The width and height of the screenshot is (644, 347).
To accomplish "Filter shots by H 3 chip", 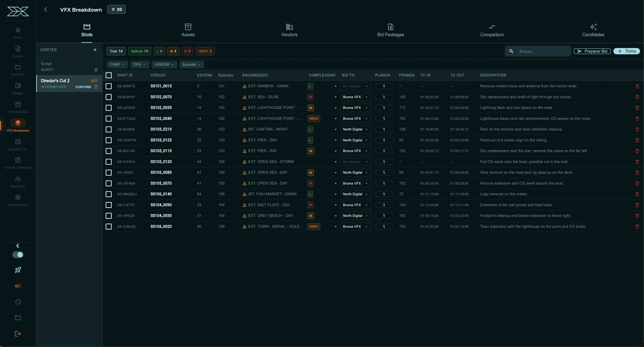I will [x=187, y=51].
